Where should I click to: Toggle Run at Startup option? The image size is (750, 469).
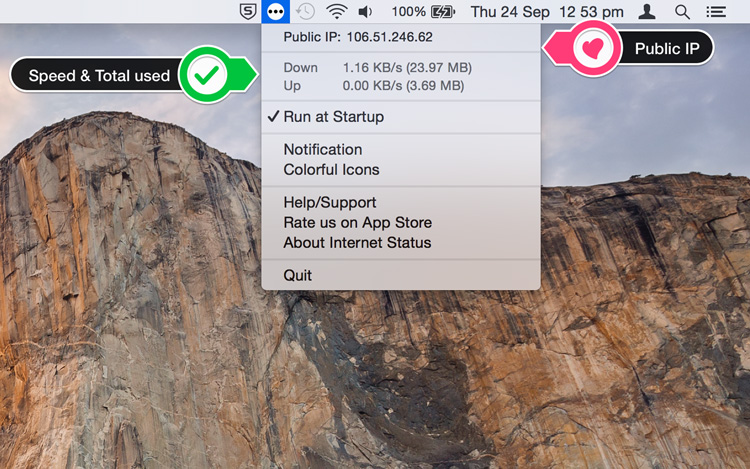[333, 117]
